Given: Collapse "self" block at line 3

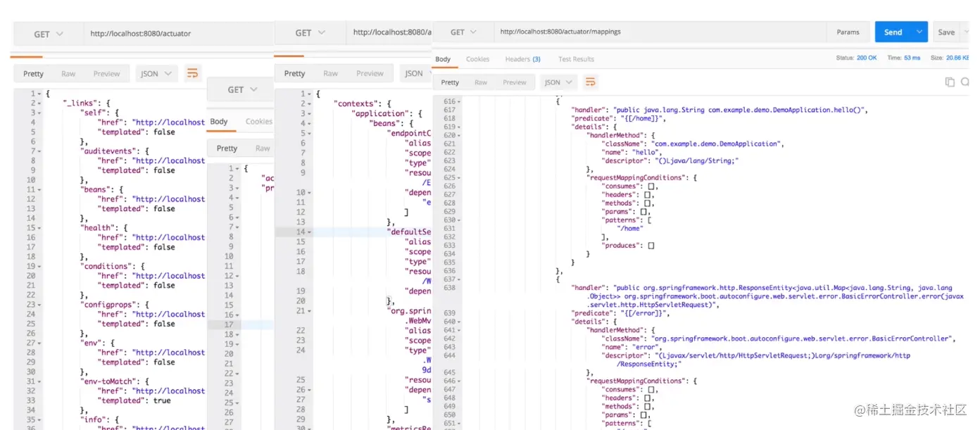Looking at the screenshot, I should tap(41, 113).
